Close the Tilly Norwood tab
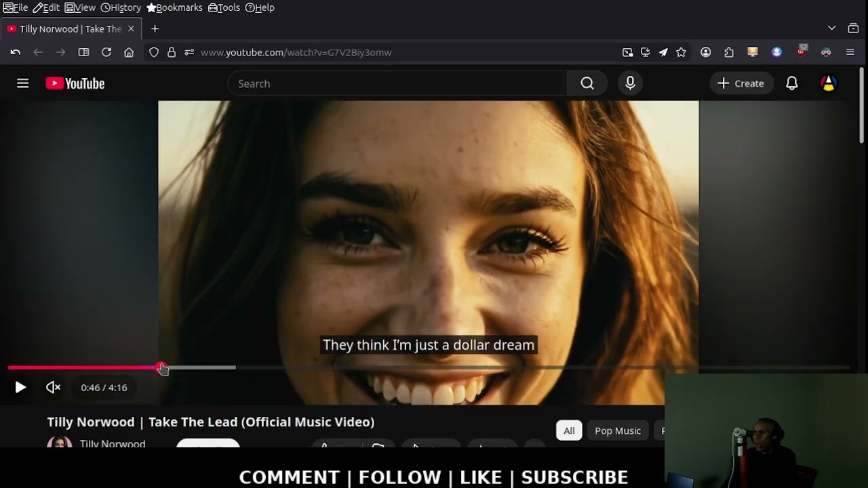868x488 pixels. pos(131,28)
